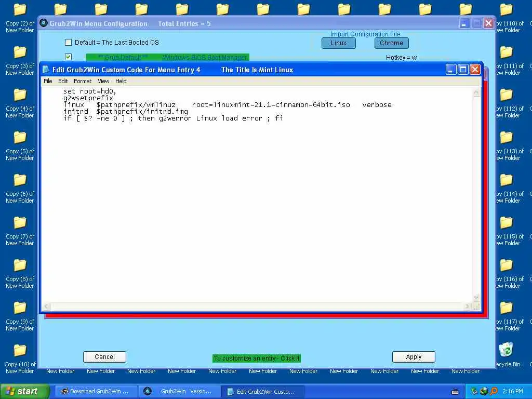Switch to Grub2Win Version taskbar item
532x399 pixels.
click(179, 391)
